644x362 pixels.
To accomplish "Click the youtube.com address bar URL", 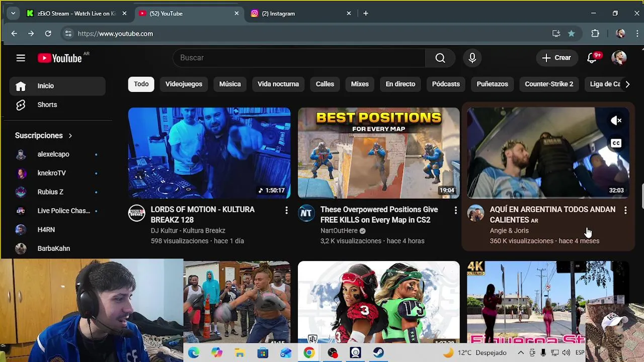I will pyautogui.click(x=115, y=34).
